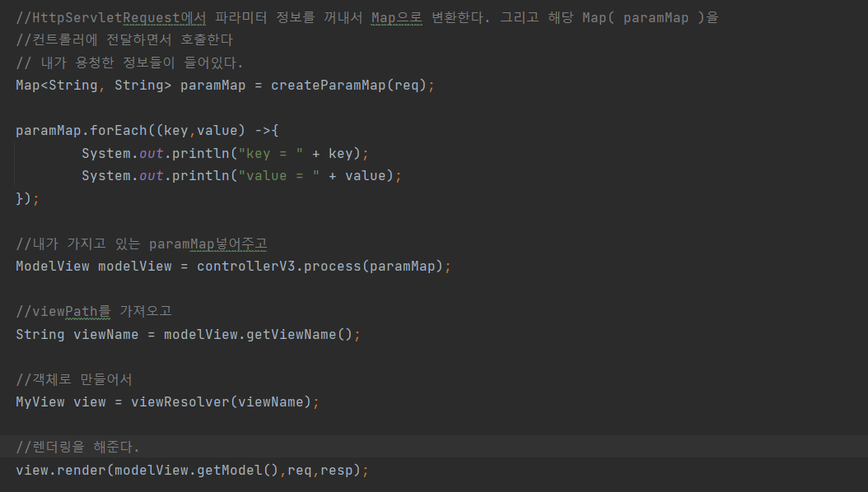Click the "value = " string literal
This screenshot has height=492, width=868.
279,176
